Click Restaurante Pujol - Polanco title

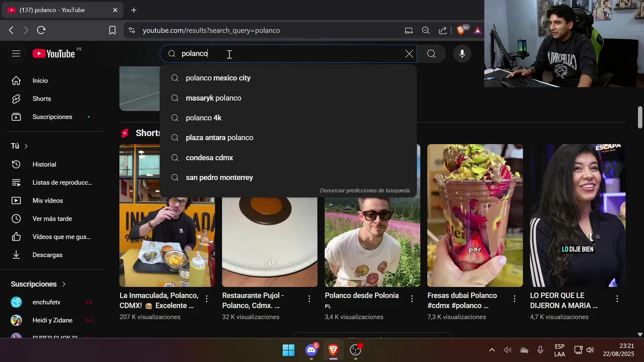tap(253, 300)
